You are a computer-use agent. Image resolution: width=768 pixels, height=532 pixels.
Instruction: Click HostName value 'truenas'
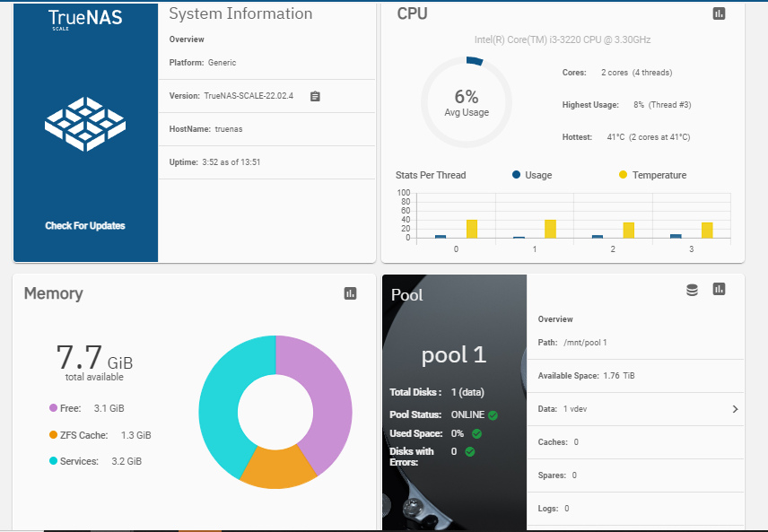(229, 129)
